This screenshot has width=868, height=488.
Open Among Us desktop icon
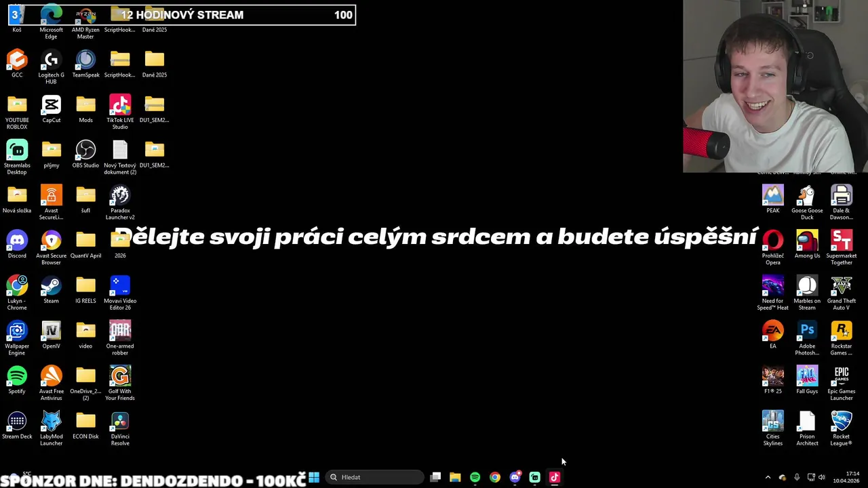coord(807,244)
